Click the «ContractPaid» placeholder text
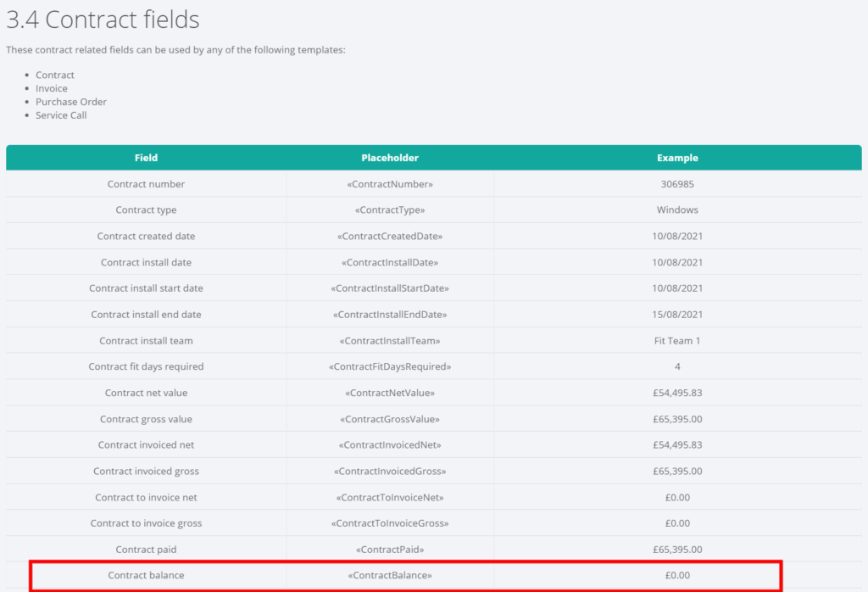This screenshot has height=592, width=868. pyautogui.click(x=390, y=550)
